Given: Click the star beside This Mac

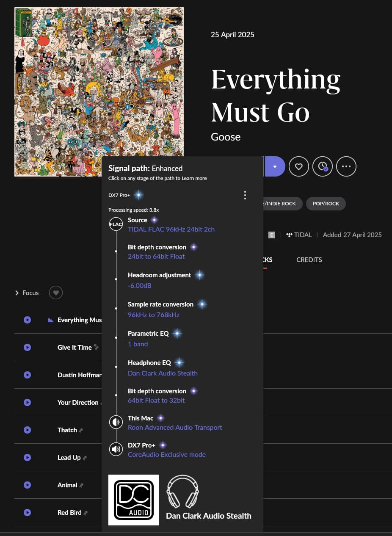Looking at the screenshot, I should pyautogui.click(x=161, y=418).
